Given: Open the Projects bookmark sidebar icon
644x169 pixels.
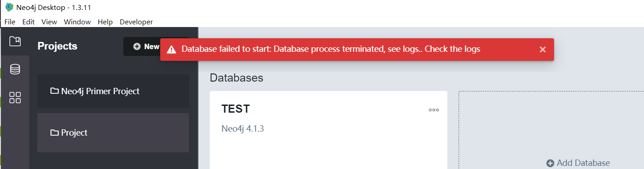Looking at the screenshot, I should (15, 41).
